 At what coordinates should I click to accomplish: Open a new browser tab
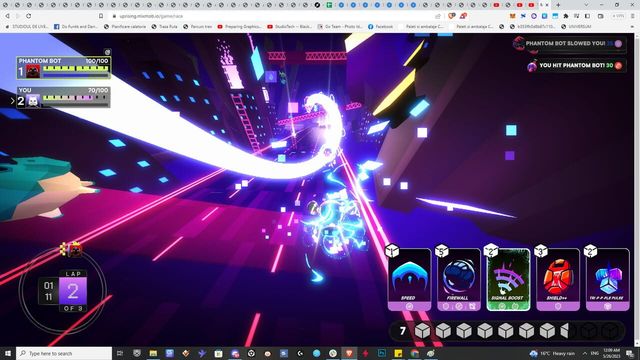[558, 5]
